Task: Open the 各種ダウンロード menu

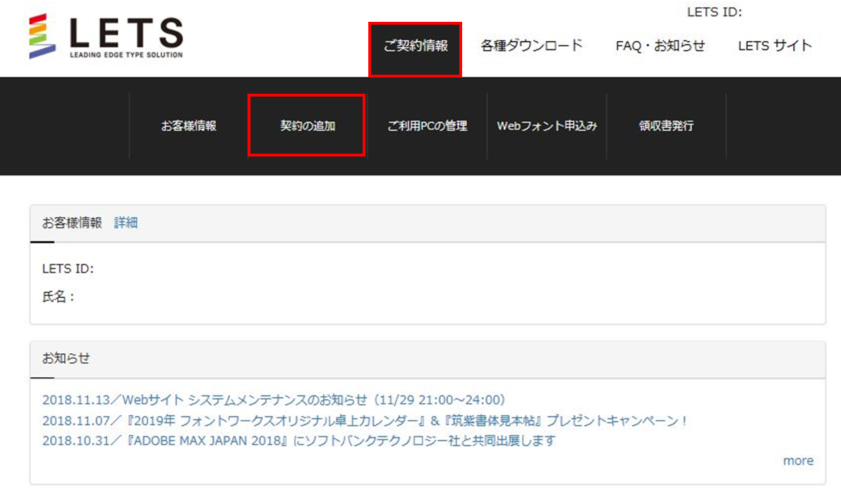Action: click(531, 44)
